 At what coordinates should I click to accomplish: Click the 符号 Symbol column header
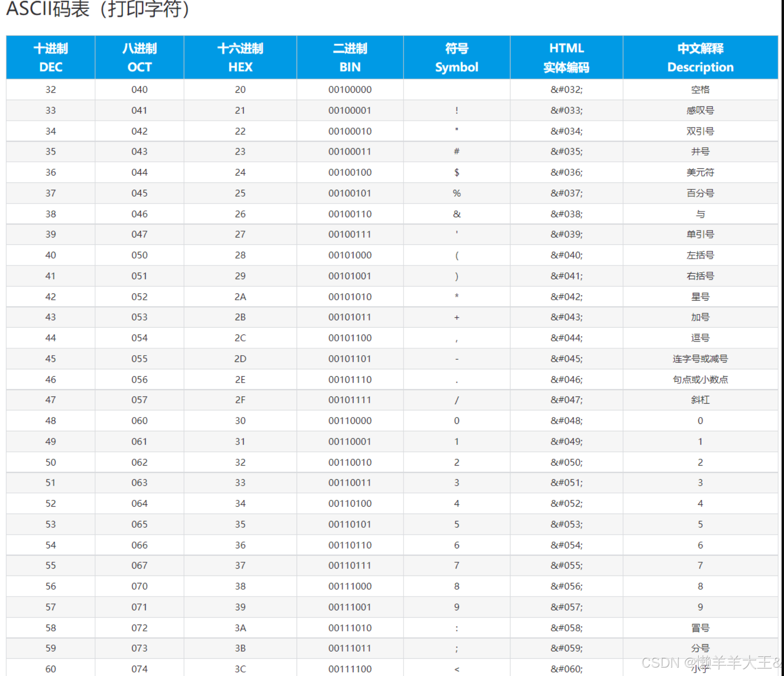point(456,57)
